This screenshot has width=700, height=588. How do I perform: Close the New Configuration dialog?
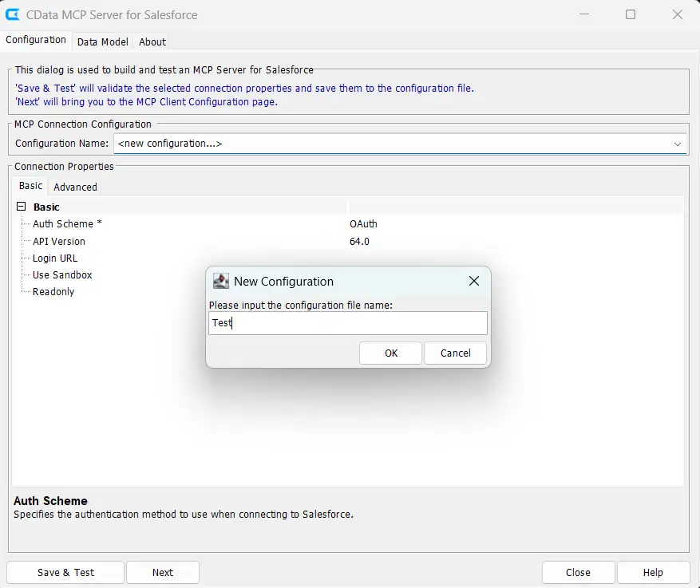[474, 281]
